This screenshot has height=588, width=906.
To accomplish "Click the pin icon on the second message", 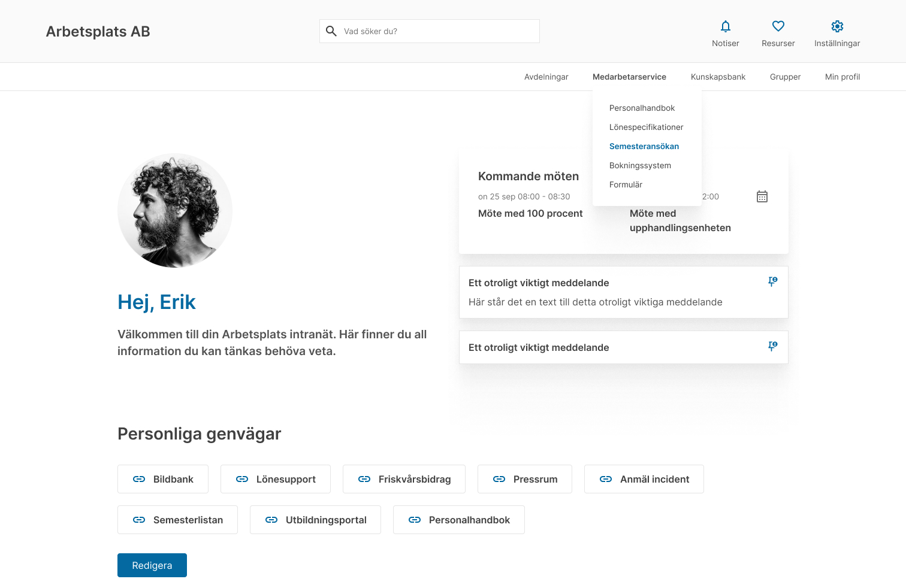I will 772,346.
